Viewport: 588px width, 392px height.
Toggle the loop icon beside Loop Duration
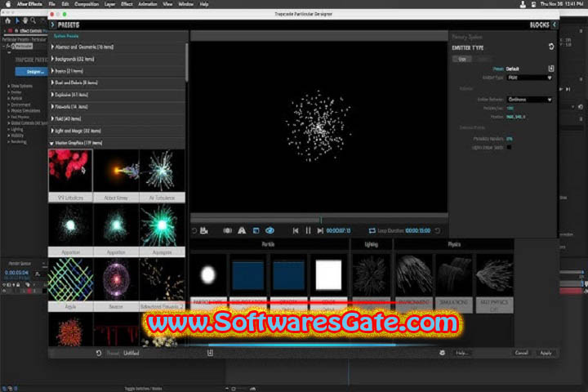point(372,230)
